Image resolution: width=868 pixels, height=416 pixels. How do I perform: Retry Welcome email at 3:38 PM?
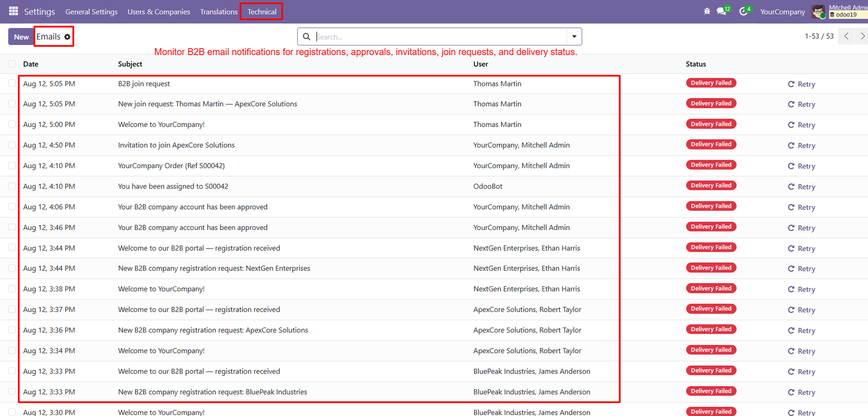pyautogui.click(x=801, y=289)
